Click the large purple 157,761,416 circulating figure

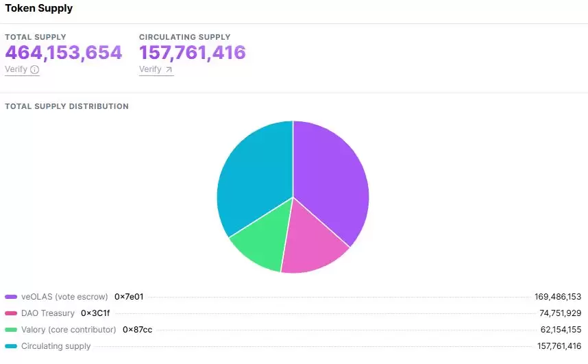[192, 53]
